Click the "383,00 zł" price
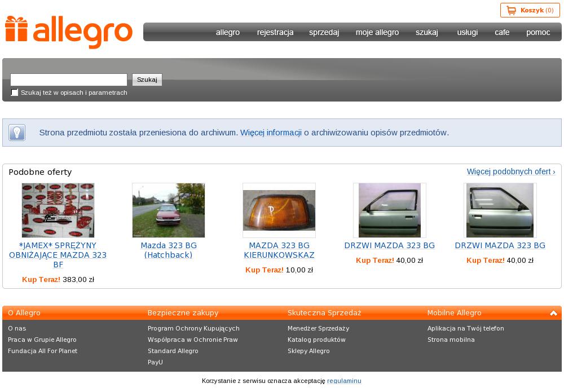This screenshot has width=564, height=392. coord(78,279)
